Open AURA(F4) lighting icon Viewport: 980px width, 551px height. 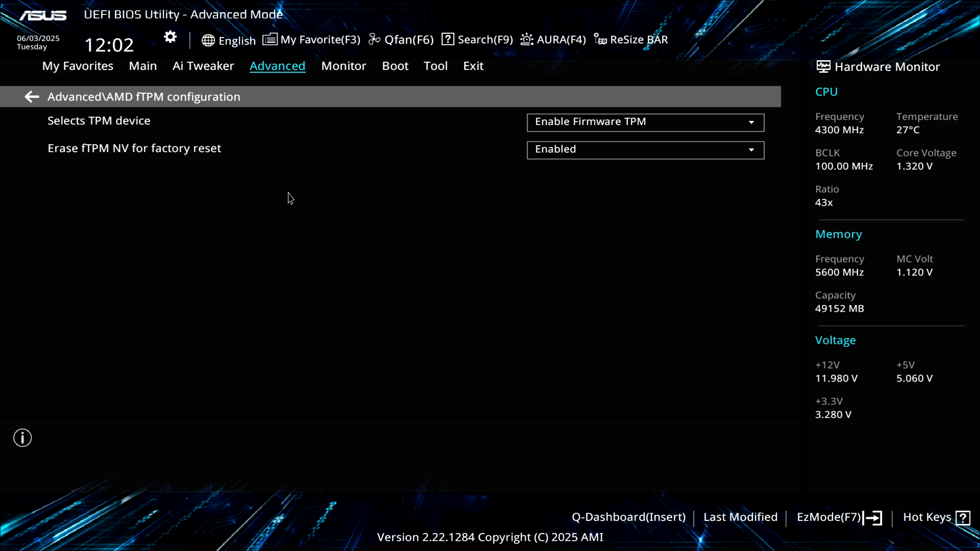(x=527, y=39)
